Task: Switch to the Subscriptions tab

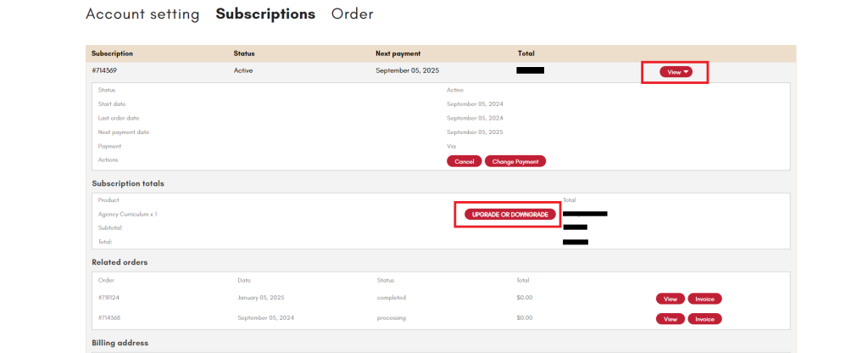Action: pyautogui.click(x=265, y=14)
